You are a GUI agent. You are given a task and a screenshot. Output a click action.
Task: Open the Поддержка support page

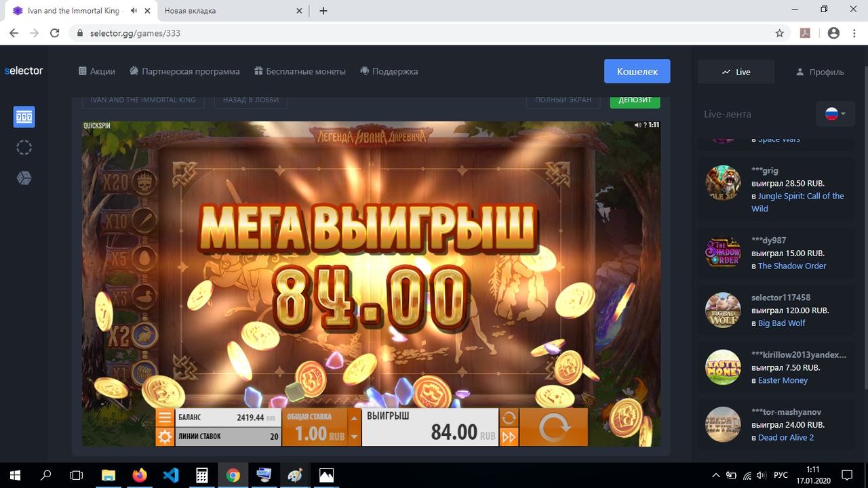[x=389, y=71]
